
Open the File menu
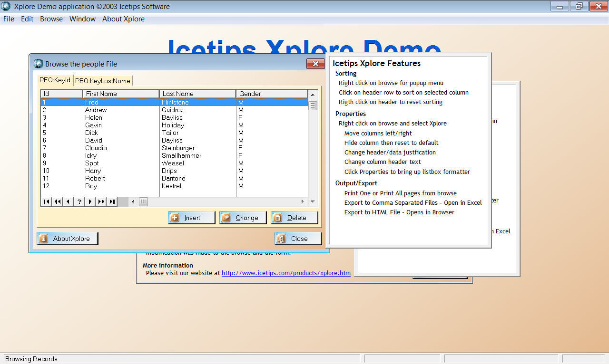pyautogui.click(x=9, y=19)
